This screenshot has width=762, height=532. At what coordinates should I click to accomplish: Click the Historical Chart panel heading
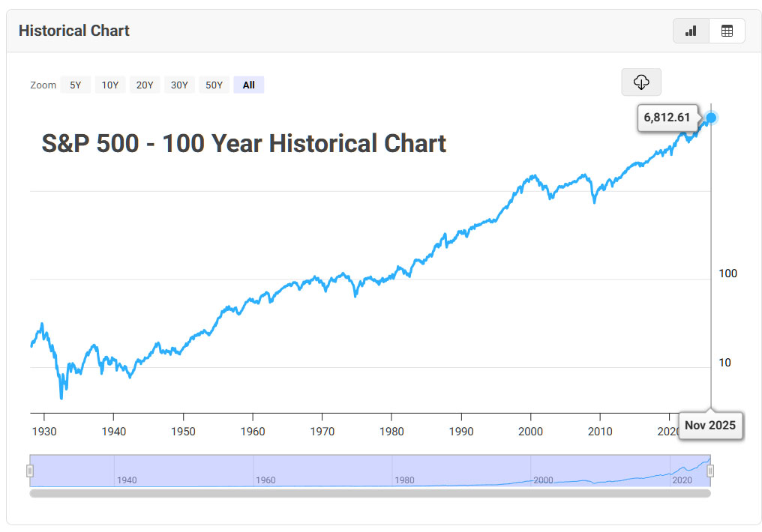click(74, 31)
